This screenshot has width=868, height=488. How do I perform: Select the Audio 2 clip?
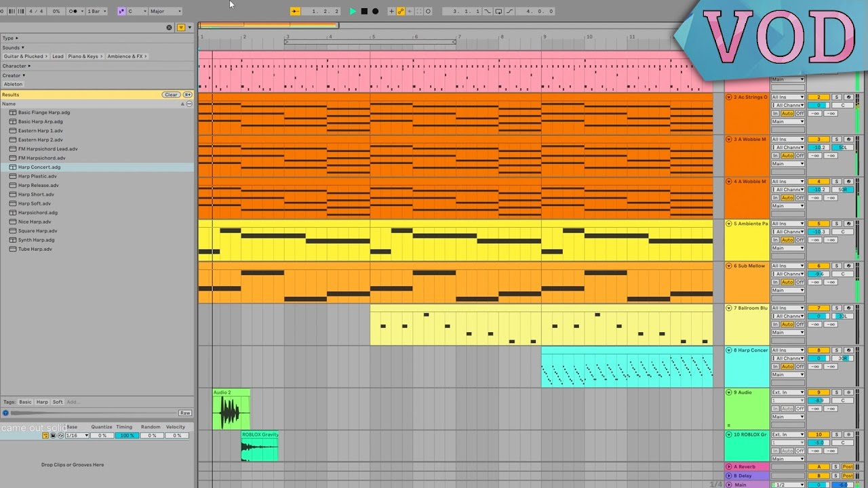(x=231, y=409)
